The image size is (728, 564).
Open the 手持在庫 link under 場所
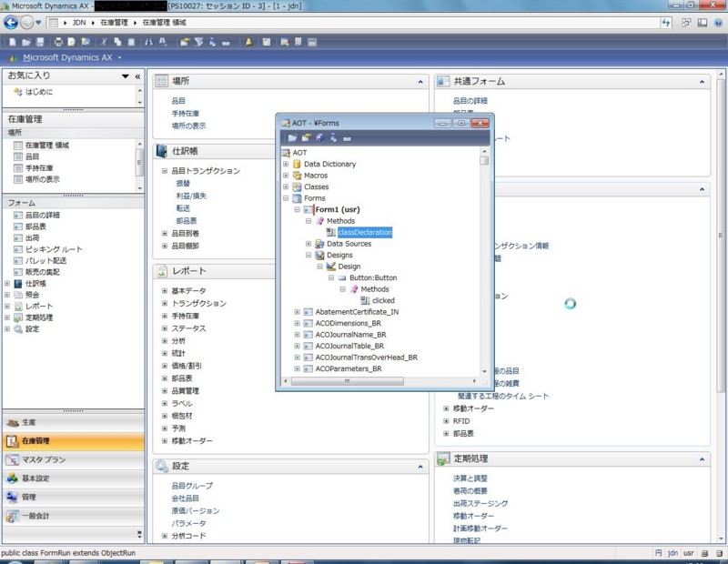(186, 114)
